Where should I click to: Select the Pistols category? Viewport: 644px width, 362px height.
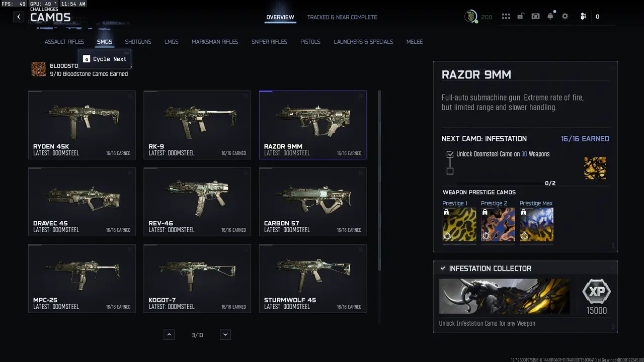click(310, 42)
